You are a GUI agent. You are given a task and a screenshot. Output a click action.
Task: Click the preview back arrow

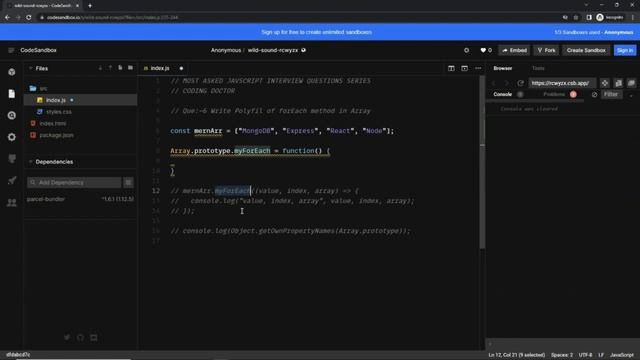(493, 83)
